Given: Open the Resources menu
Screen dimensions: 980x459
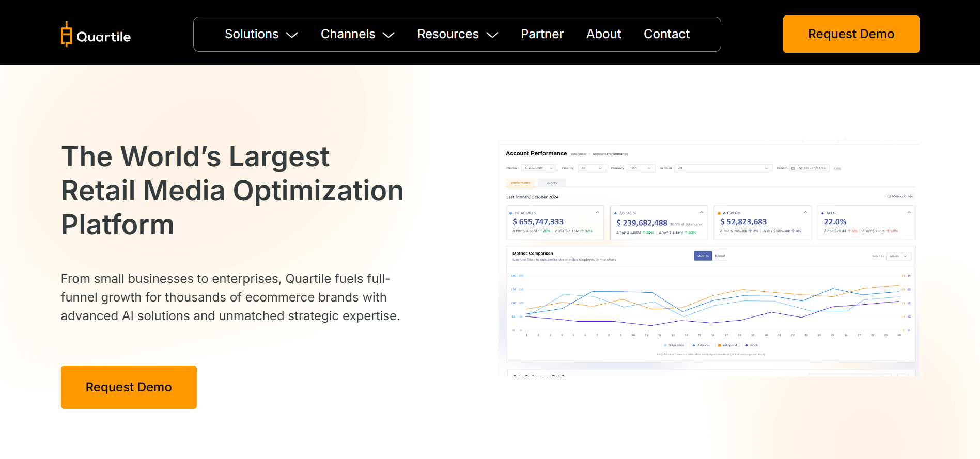Looking at the screenshot, I should point(457,34).
